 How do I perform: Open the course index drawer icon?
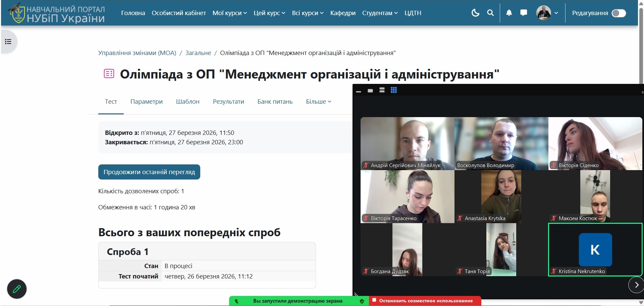coord(8,42)
